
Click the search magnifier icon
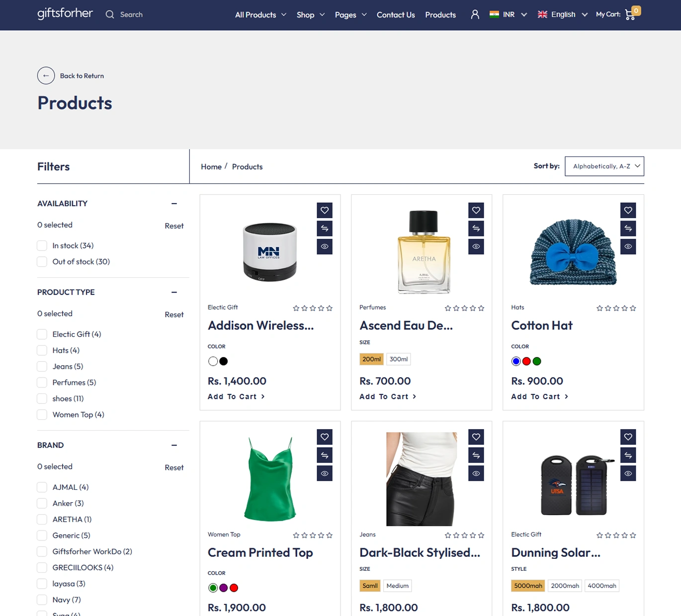coord(110,14)
